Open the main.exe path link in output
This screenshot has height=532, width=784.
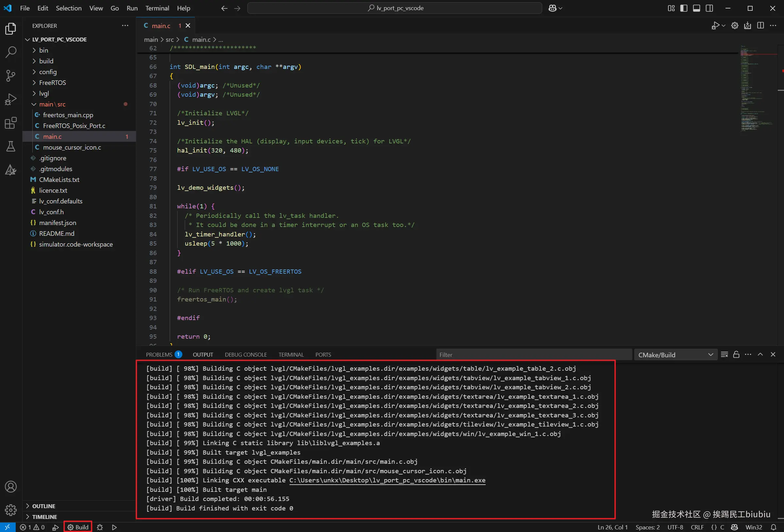point(387,480)
